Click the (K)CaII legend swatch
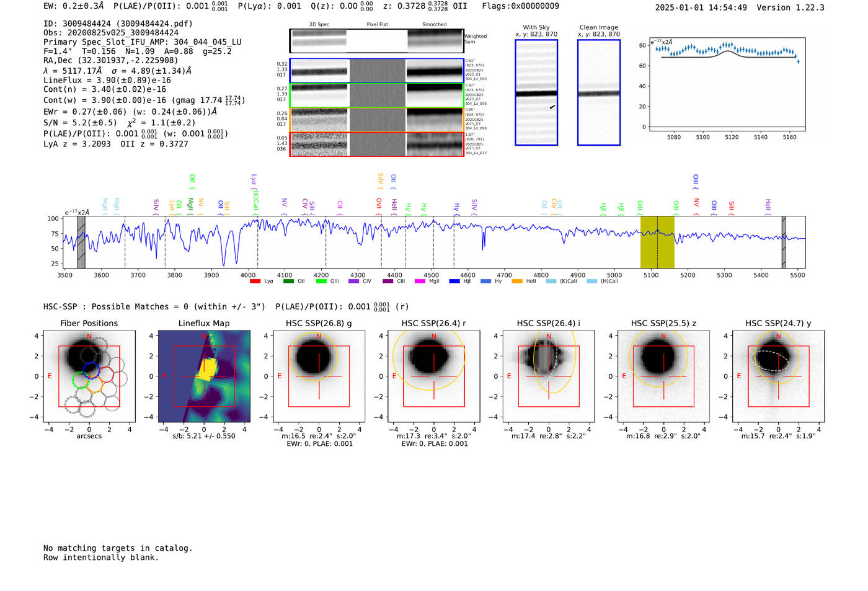868x591 pixels. pyautogui.click(x=551, y=282)
